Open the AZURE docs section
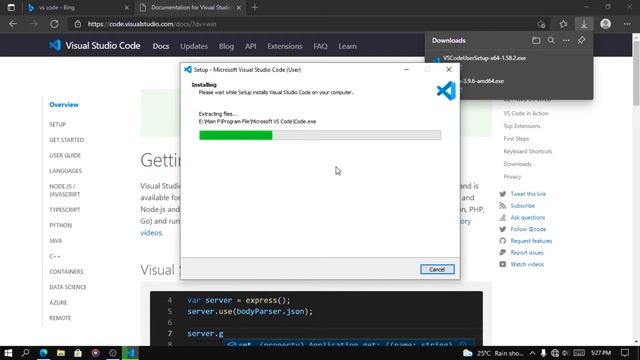The width and height of the screenshot is (640, 360). (x=58, y=303)
